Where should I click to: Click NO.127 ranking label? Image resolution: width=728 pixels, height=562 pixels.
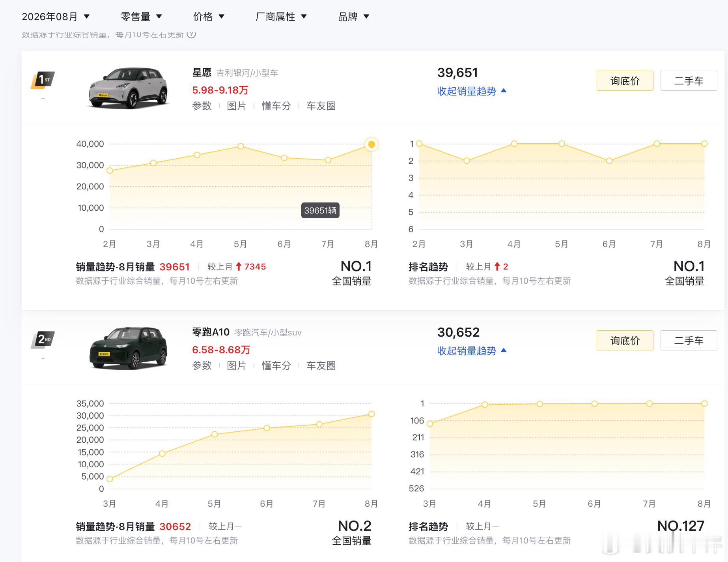[681, 526]
